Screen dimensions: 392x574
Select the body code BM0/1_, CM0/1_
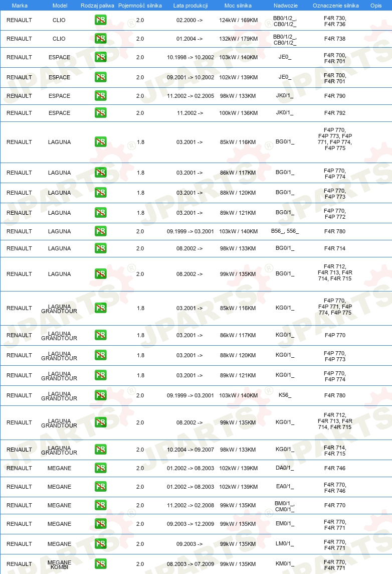[285, 506]
